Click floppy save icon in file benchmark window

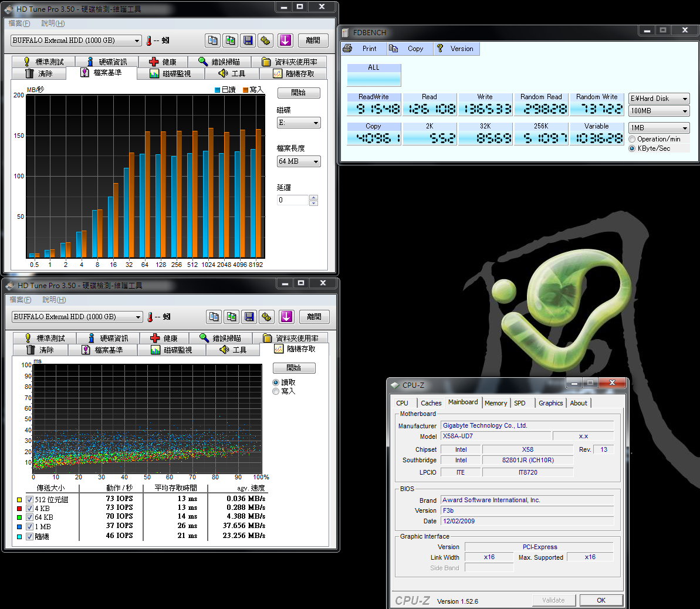coord(248,40)
